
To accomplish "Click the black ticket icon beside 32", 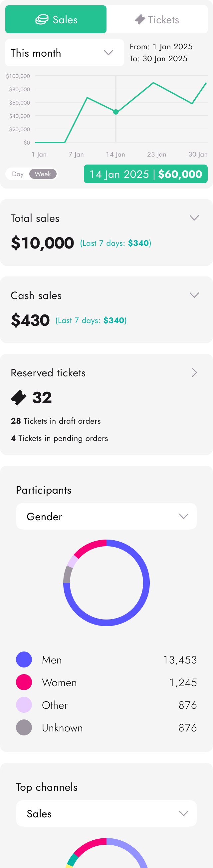I will [x=19, y=398].
